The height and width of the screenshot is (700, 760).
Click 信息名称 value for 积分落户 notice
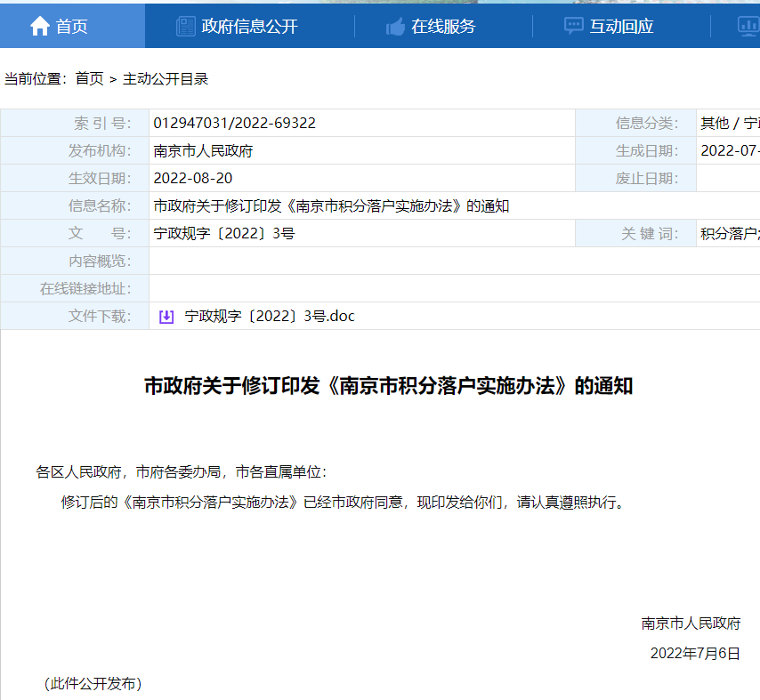(x=331, y=205)
